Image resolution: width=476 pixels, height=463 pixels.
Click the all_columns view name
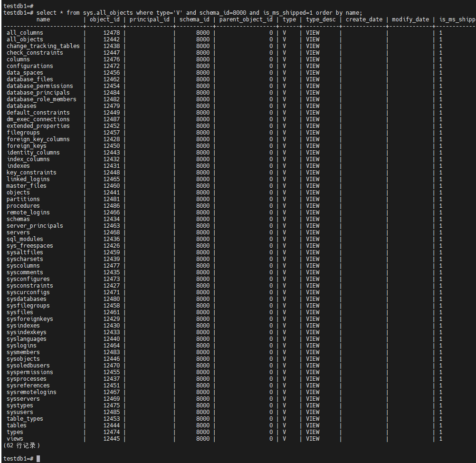(x=25, y=33)
